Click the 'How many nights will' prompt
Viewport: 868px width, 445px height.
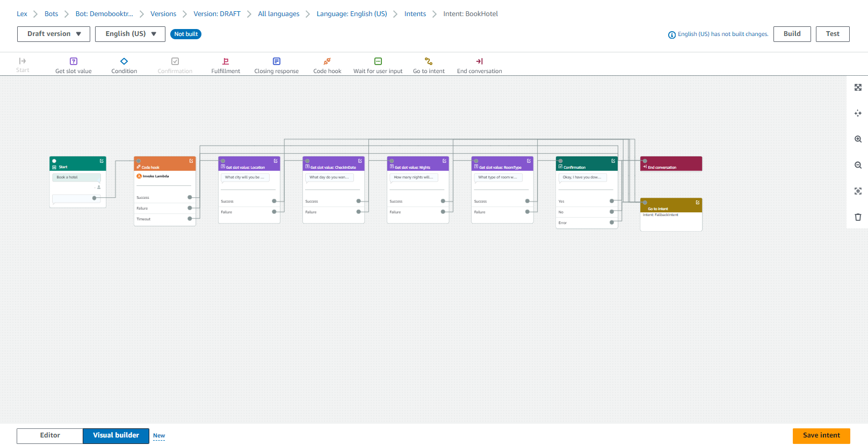click(414, 177)
